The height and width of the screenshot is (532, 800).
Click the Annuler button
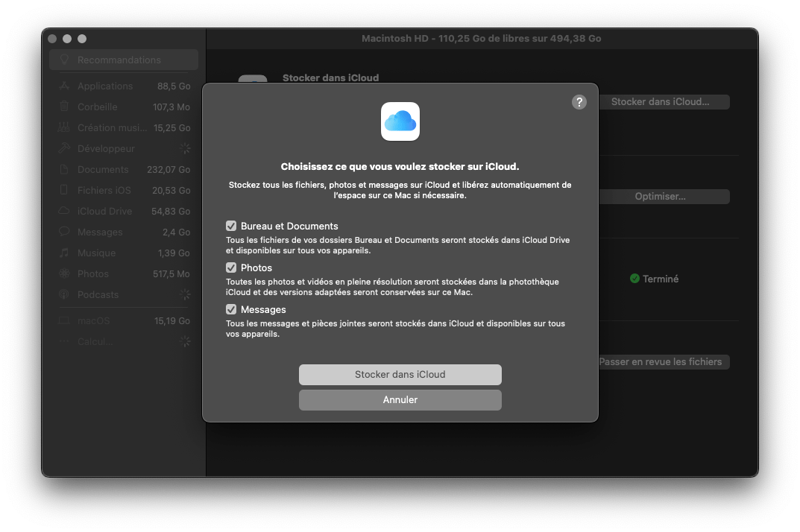tap(400, 400)
